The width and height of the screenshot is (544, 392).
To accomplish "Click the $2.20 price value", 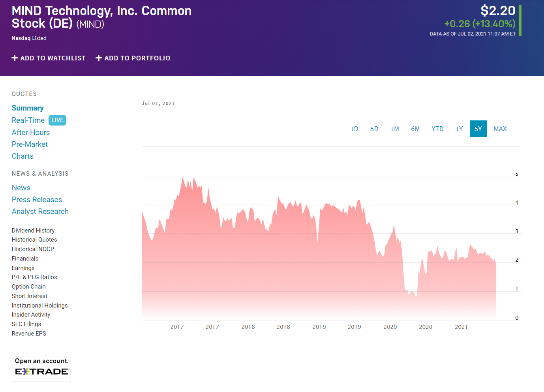I will (x=498, y=11).
